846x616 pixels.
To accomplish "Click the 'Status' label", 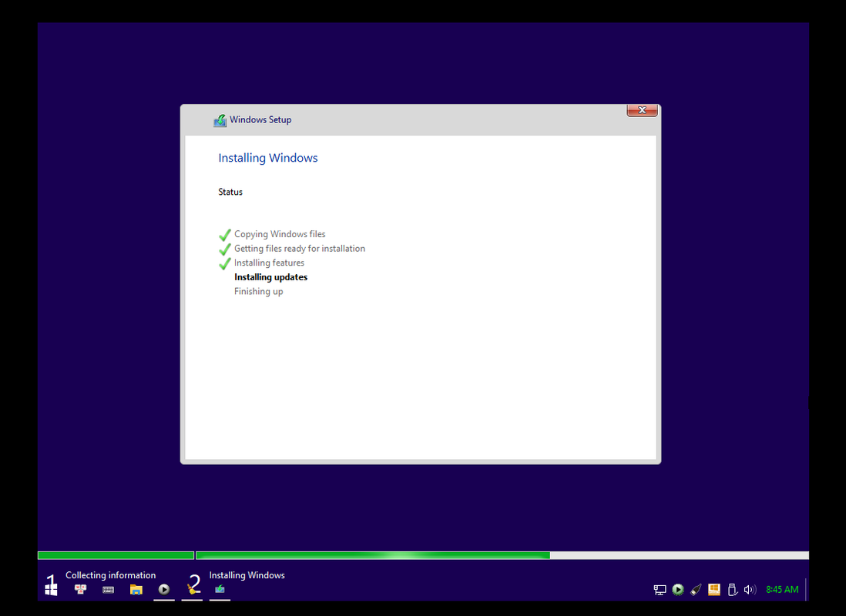I will coord(230,192).
